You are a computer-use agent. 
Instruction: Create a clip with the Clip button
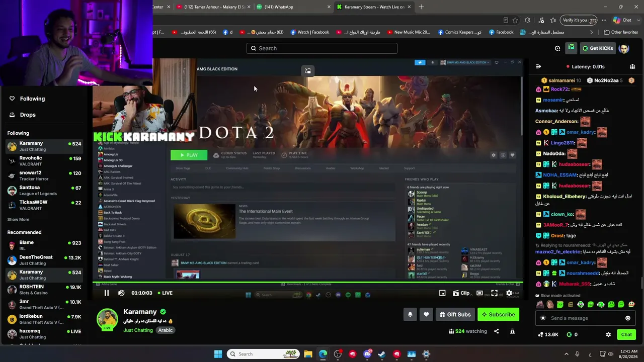[461, 293]
